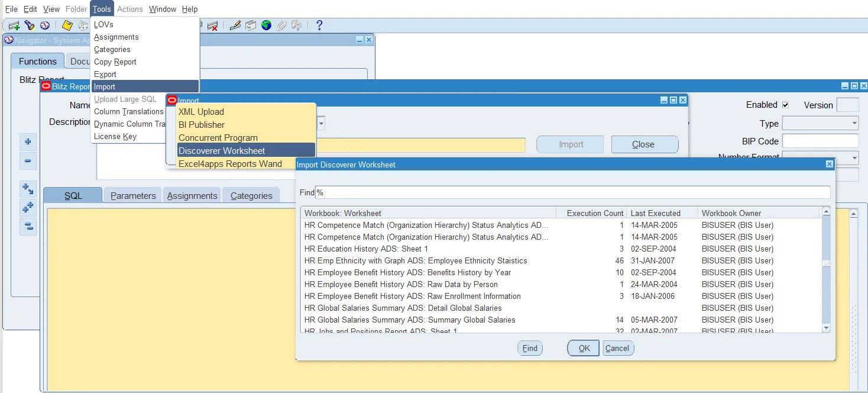Select Categories in the Tools menu
This screenshot has width=868, height=393.
(x=145, y=49)
